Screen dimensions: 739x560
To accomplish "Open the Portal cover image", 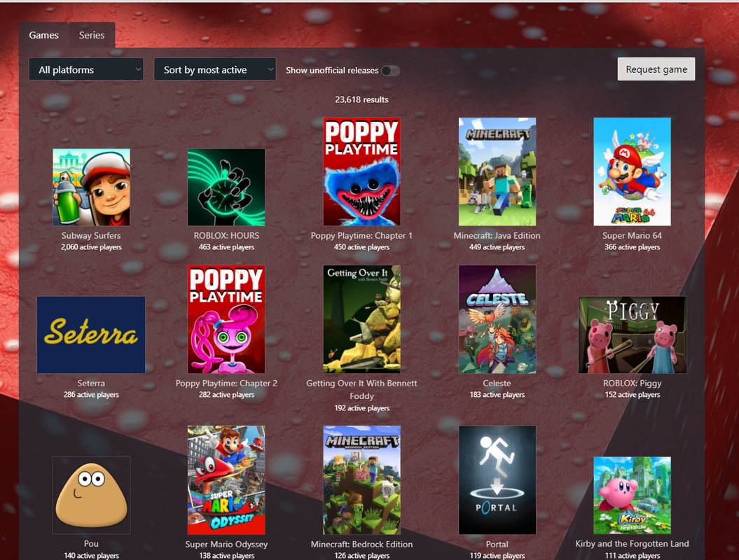I will [x=497, y=480].
